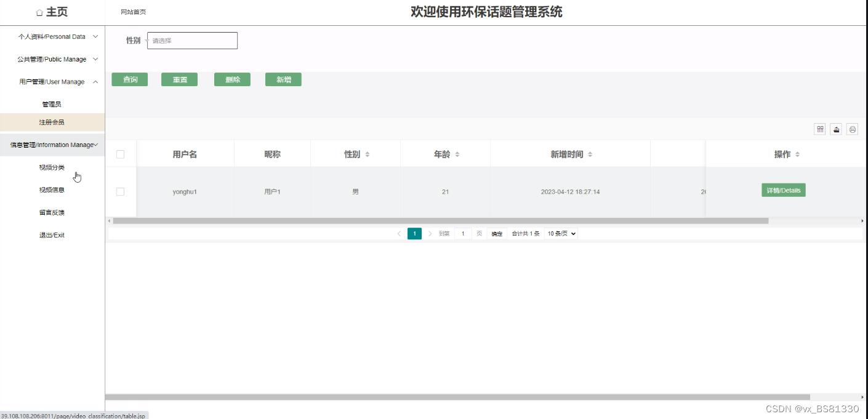Open 管理员 submenu item

coord(52,105)
